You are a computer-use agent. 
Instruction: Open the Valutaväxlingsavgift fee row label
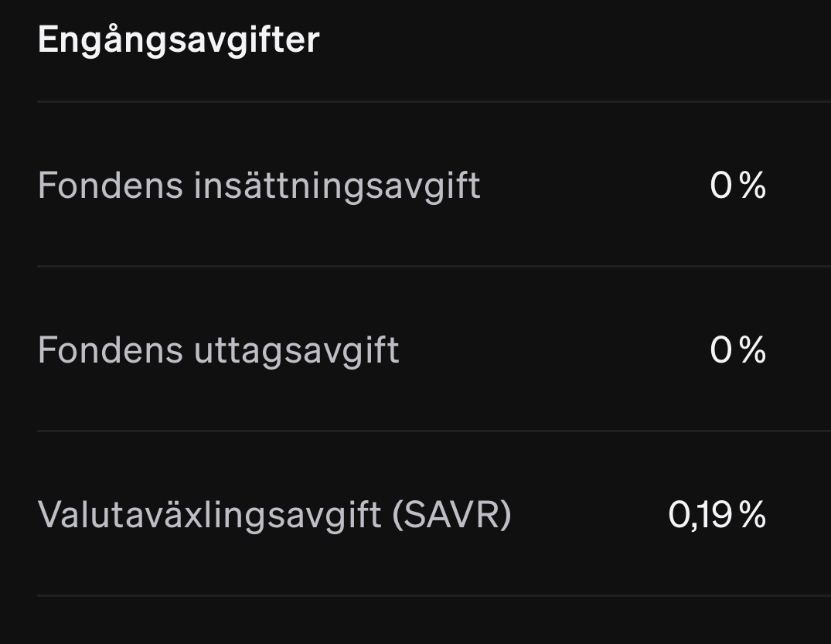[209, 515]
